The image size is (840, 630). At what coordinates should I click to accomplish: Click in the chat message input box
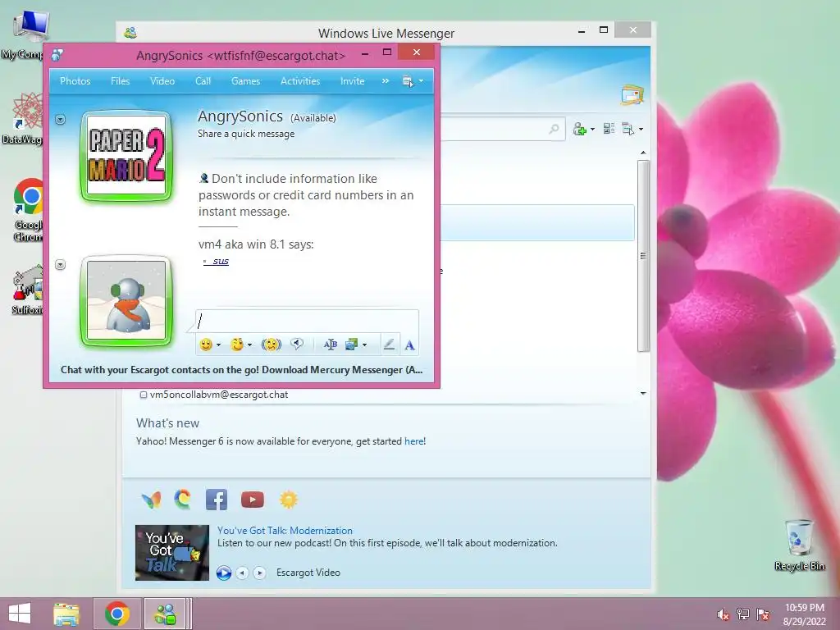click(x=307, y=321)
